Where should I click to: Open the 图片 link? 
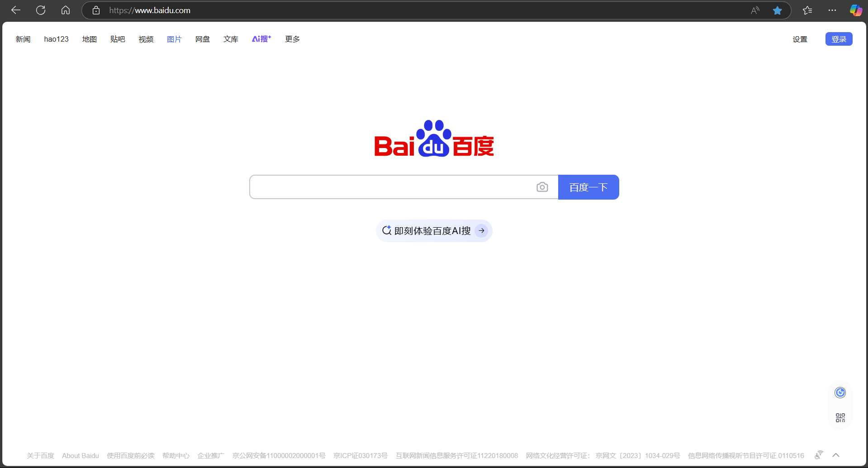click(x=174, y=39)
